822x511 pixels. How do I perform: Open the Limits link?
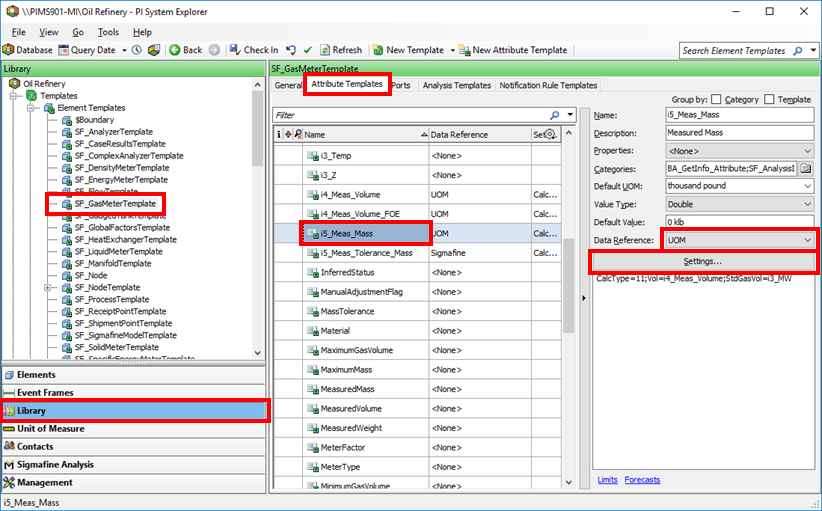click(607, 480)
